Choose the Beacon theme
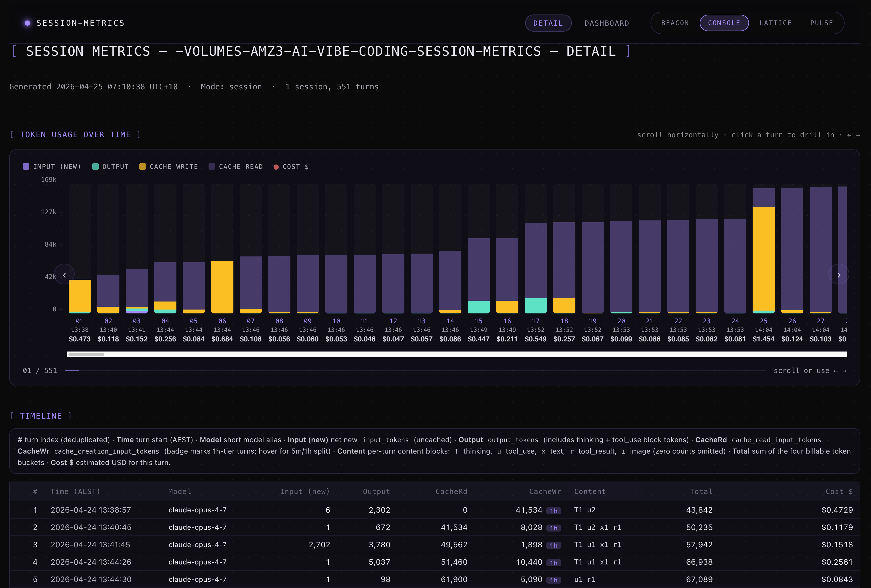This screenshot has height=588, width=871. click(x=675, y=23)
